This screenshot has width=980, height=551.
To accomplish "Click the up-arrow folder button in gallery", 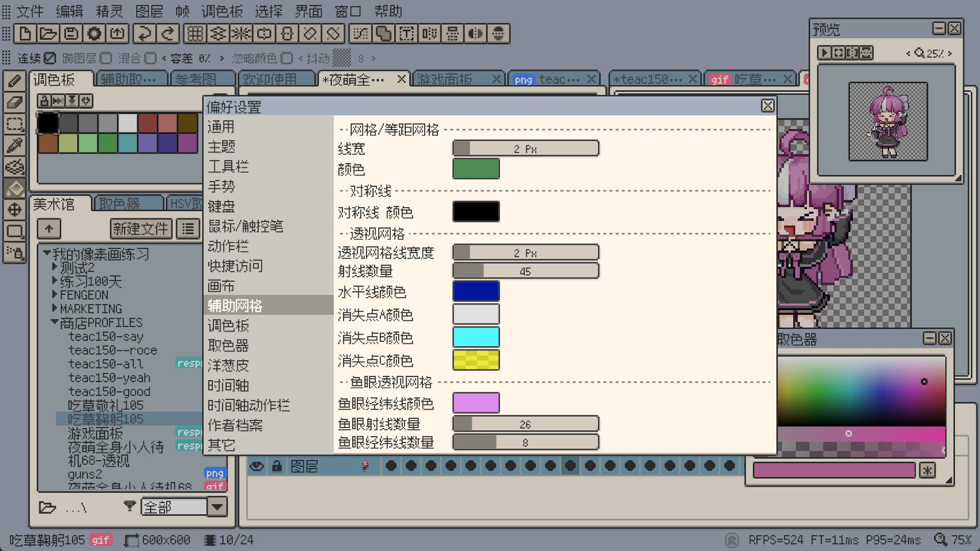I will [x=49, y=229].
